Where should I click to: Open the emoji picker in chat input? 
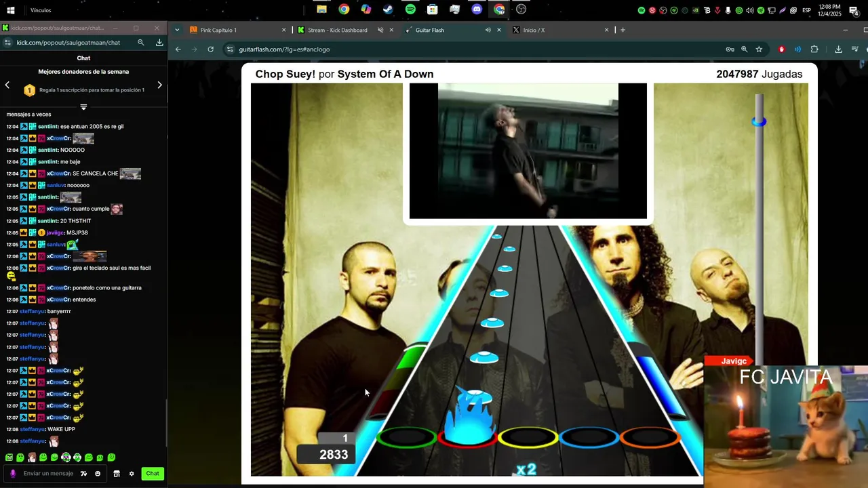coord(98,474)
